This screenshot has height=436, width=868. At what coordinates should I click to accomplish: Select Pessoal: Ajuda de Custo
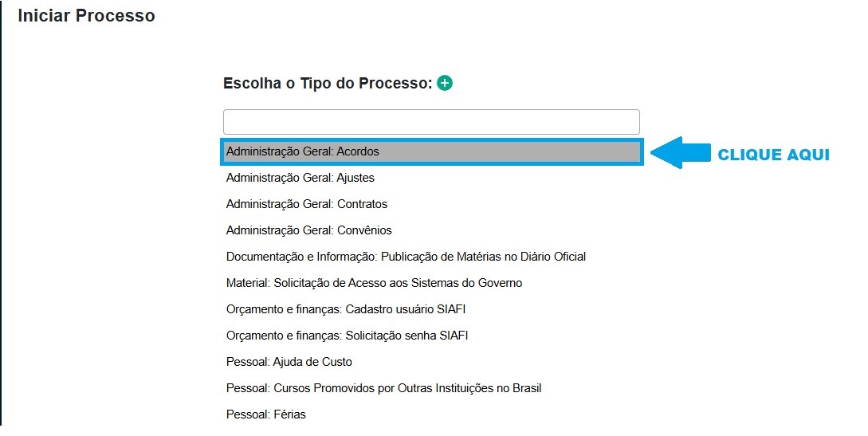coord(289,362)
